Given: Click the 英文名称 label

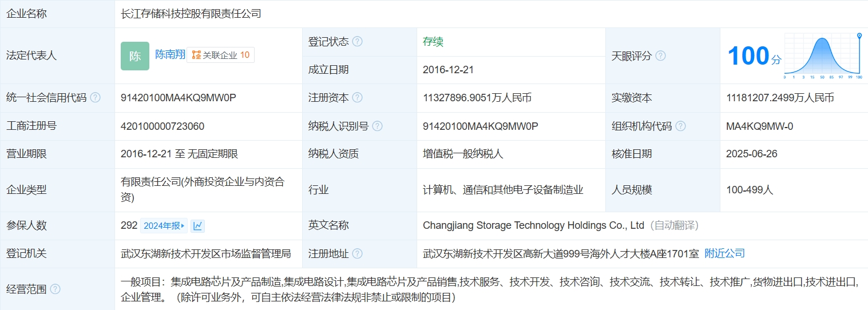Looking at the screenshot, I should coord(328,225).
